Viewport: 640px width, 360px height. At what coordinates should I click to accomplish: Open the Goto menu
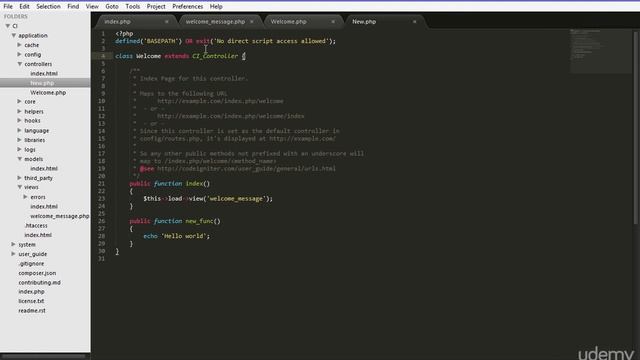tap(112, 7)
